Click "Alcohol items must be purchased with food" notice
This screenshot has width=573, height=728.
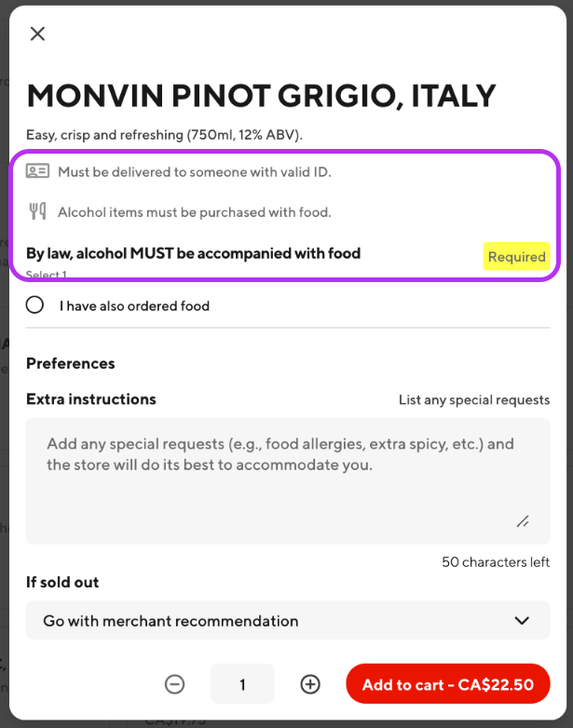[194, 212]
